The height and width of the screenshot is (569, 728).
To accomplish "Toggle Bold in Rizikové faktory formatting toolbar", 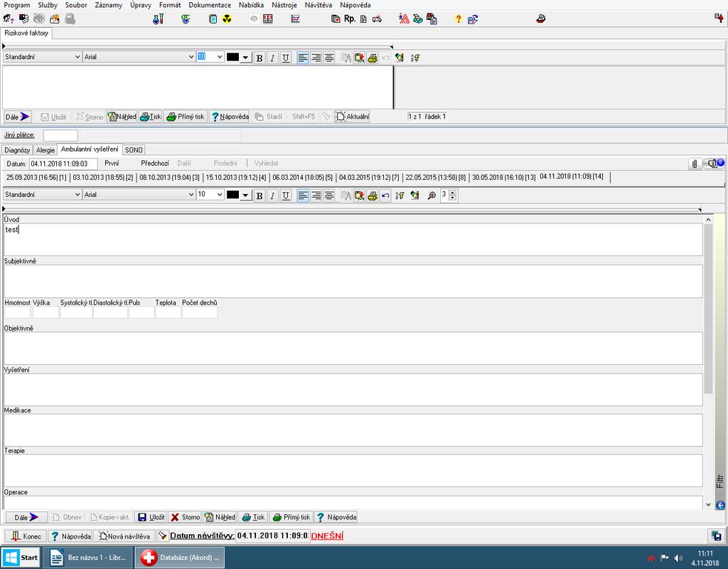I will 259,58.
